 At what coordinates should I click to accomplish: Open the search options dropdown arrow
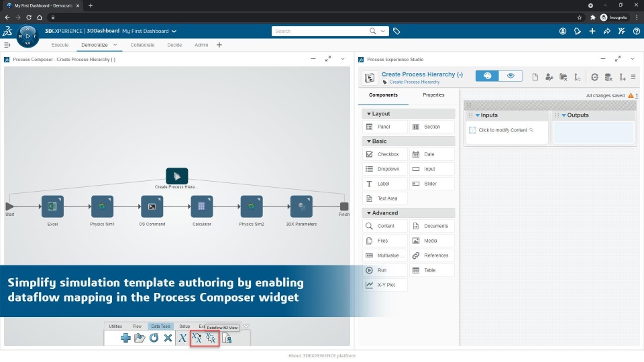coord(383,32)
